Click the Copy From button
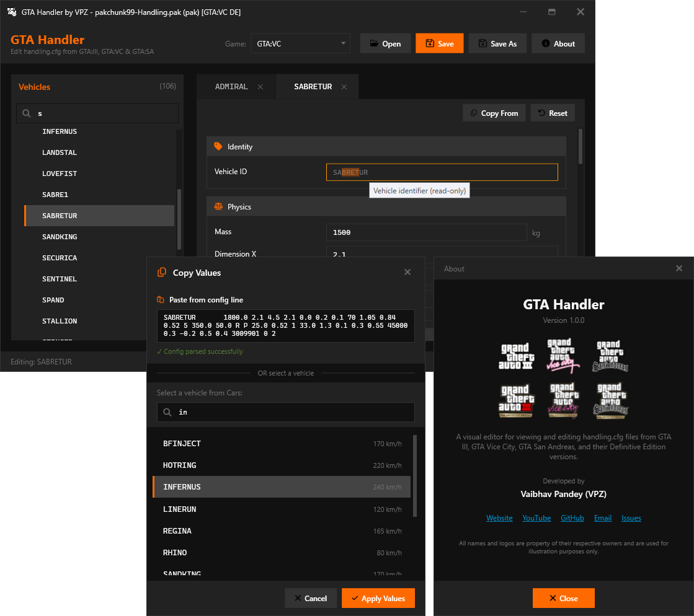This screenshot has height=616, width=694. click(x=494, y=113)
